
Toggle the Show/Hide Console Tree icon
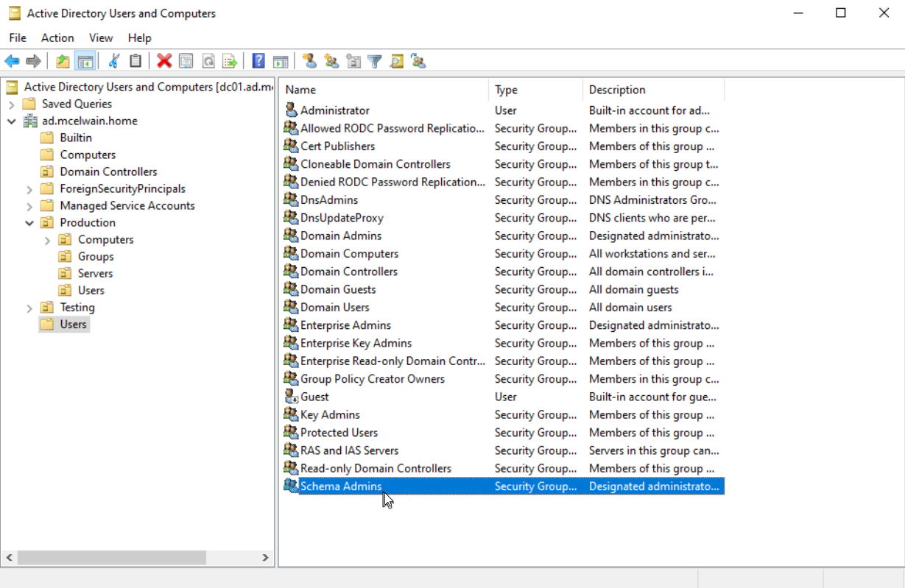click(x=85, y=61)
